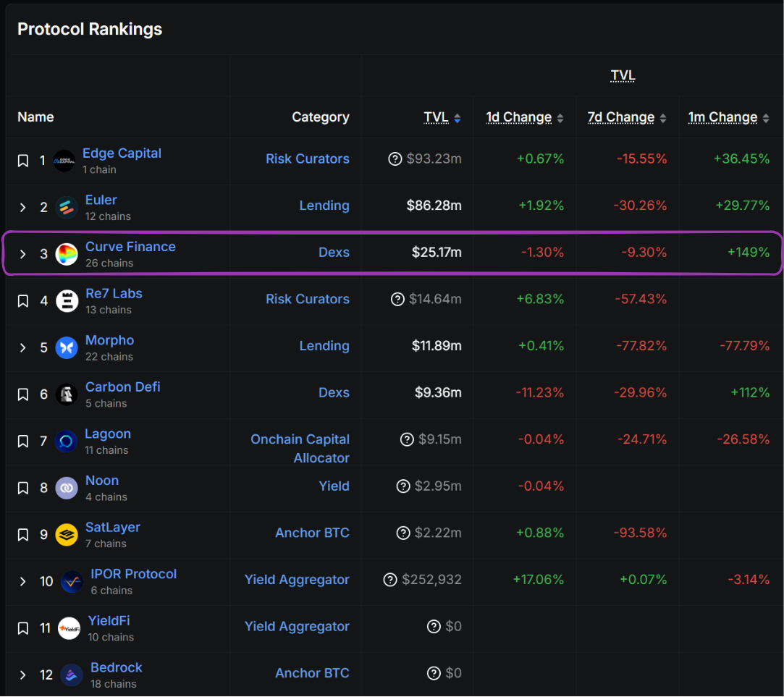Open the Noon protocol link
This screenshot has width=784, height=697.
(x=102, y=481)
